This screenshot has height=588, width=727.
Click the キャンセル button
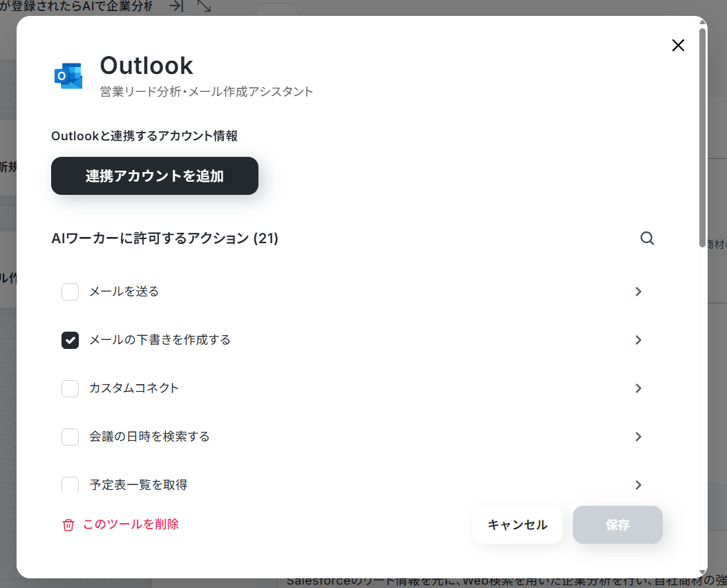518,524
